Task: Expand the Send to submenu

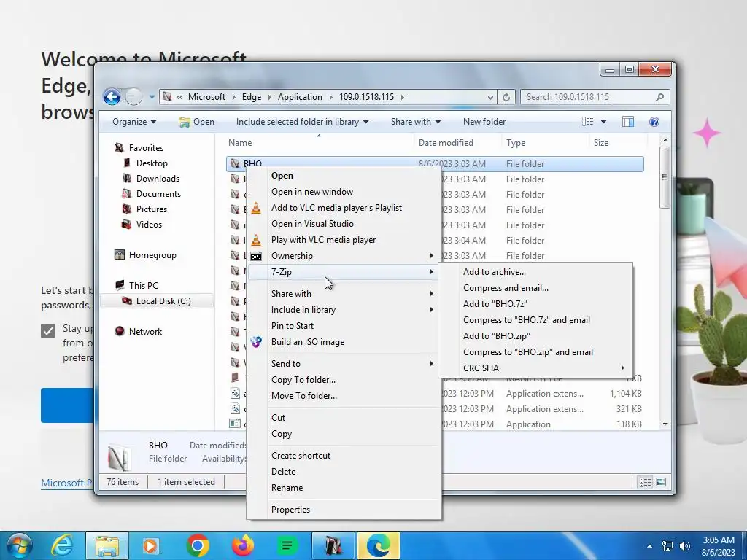Action: tap(344, 364)
